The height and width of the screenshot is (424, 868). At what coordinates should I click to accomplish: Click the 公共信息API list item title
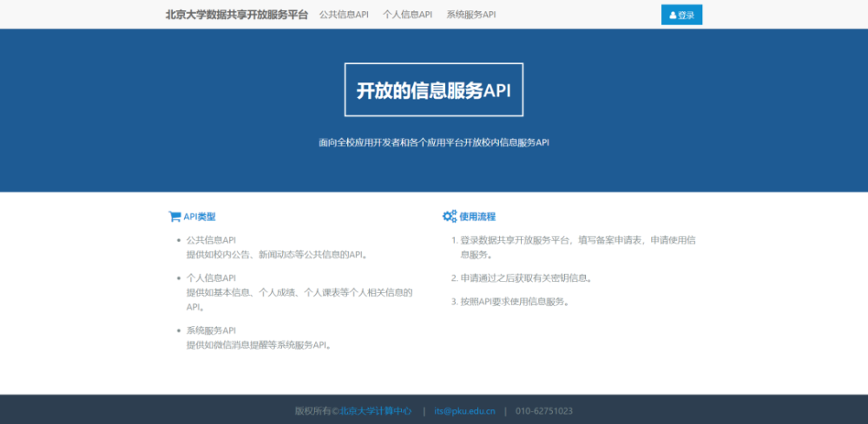click(x=211, y=240)
